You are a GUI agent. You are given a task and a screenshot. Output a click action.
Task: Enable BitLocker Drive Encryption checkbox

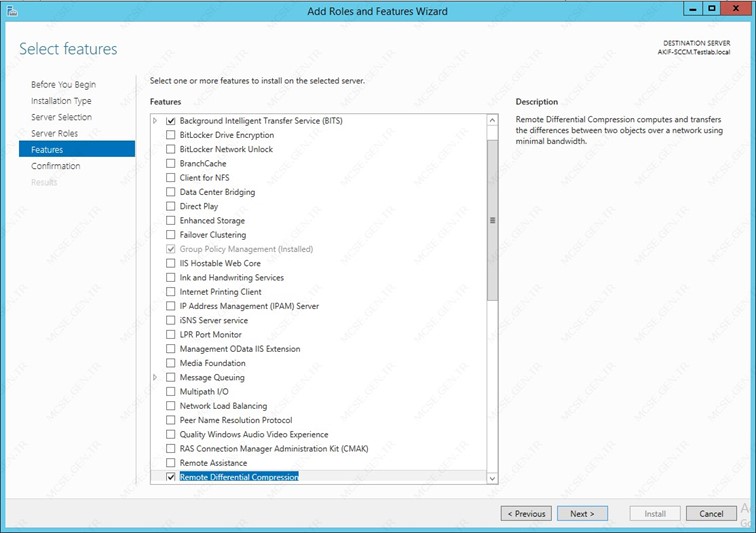click(170, 135)
